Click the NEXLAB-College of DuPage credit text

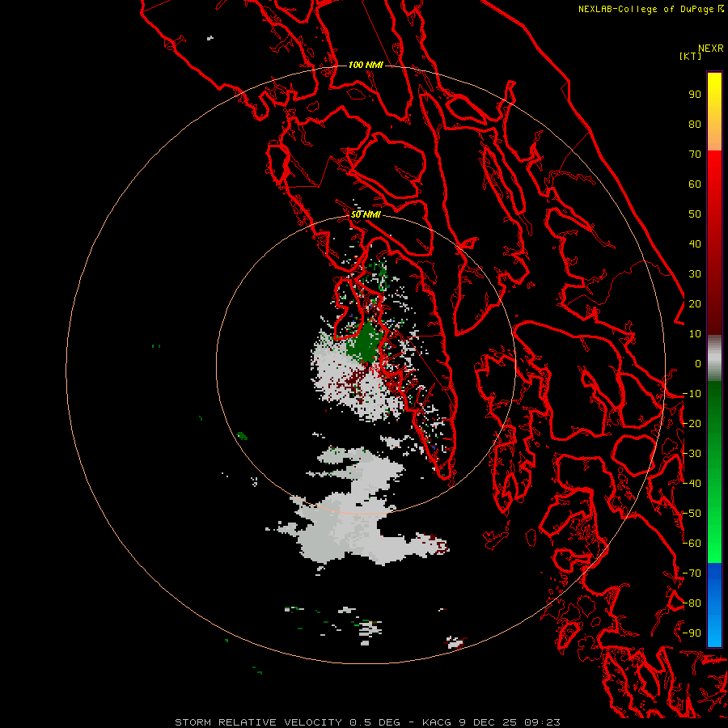(650, 9)
